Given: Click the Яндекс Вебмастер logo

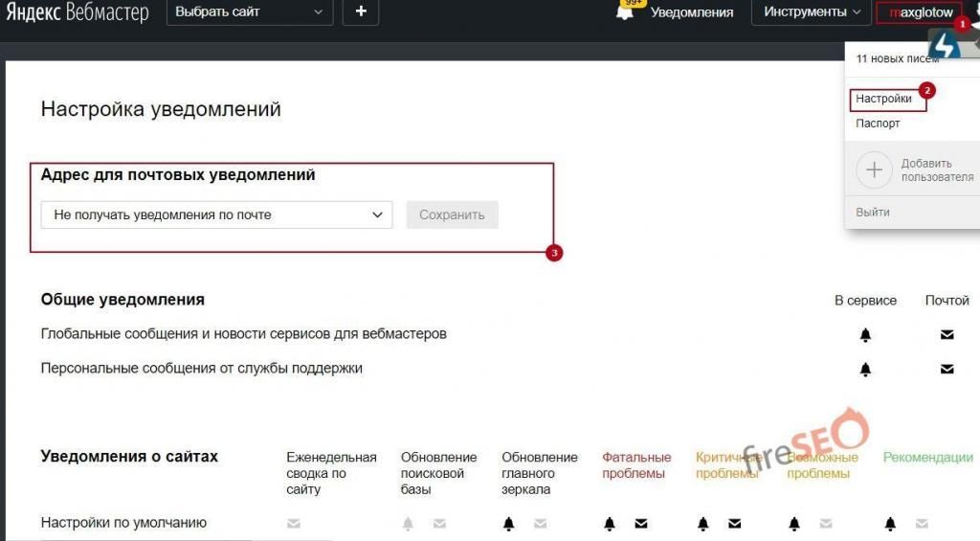Looking at the screenshot, I should tap(78, 12).
